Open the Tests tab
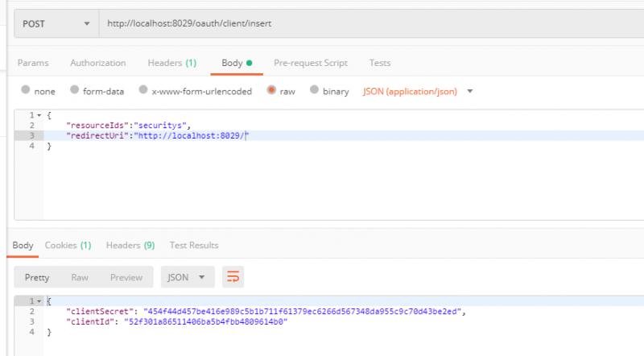This screenshot has height=356, width=644. 379,63
